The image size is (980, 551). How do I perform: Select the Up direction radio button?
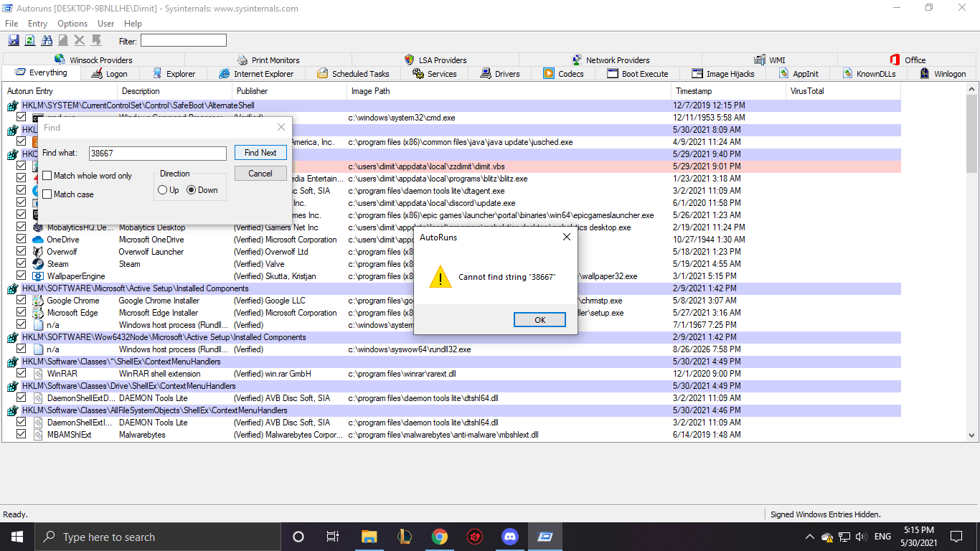(x=162, y=190)
